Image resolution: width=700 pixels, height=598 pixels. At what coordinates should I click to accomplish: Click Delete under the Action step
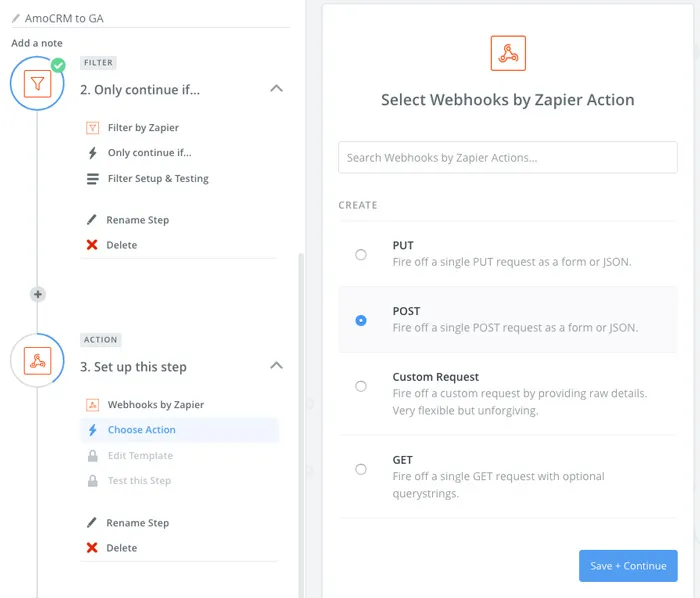click(x=121, y=548)
